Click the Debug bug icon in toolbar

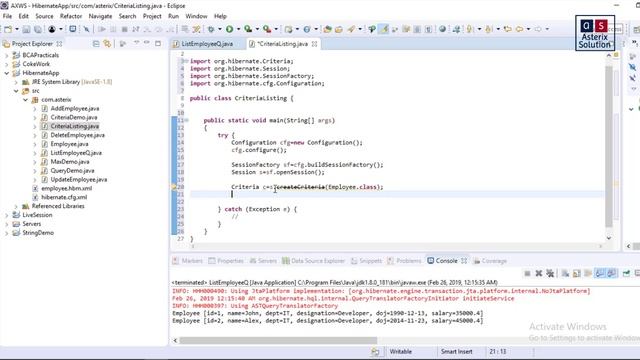pyautogui.click(x=211, y=29)
